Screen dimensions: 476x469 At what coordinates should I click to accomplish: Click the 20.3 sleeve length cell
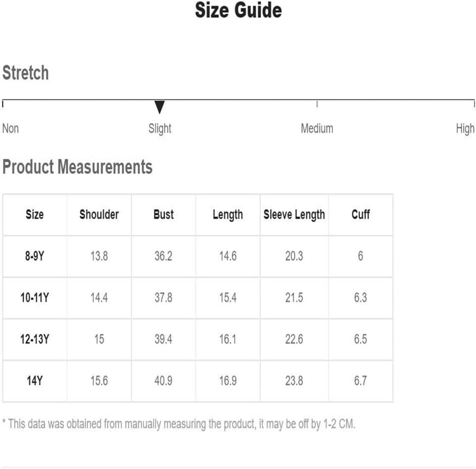click(x=294, y=256)
